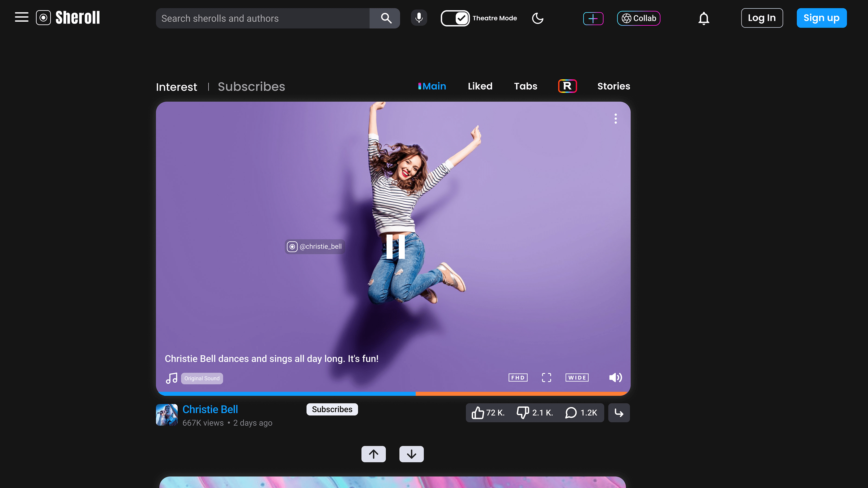Image resolution: width=868 pixels, height=488 pixels.
Task: Open notifications bell
Action: point(704,18)
